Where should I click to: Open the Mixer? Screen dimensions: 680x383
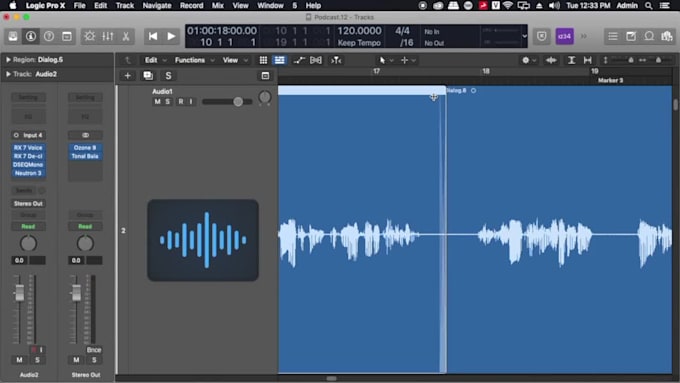pyautogui.click(x=108, y=36)
